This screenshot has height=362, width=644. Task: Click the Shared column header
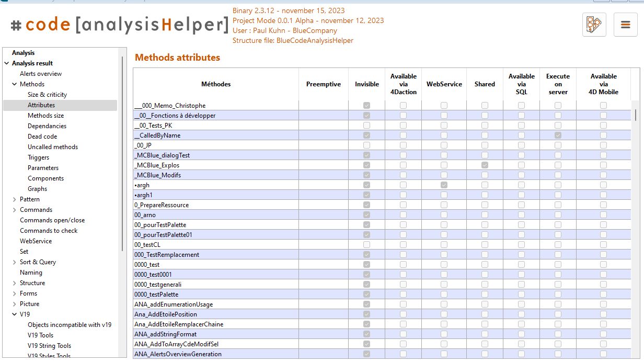tap(485, 84)
